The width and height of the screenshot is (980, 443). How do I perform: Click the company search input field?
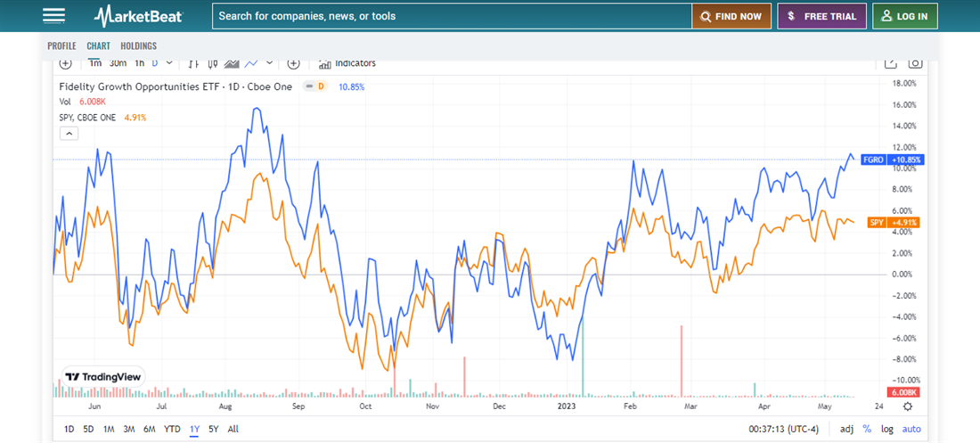coord(452,16)
